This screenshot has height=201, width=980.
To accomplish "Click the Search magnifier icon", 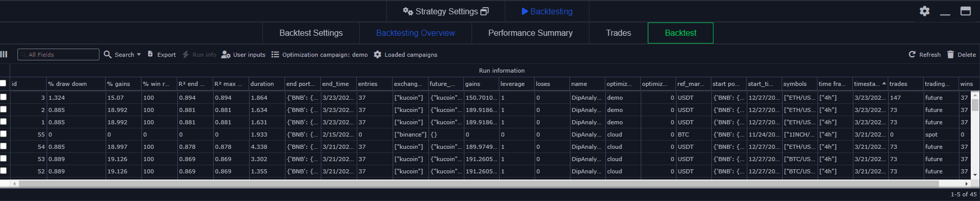I will coord(108,54).
